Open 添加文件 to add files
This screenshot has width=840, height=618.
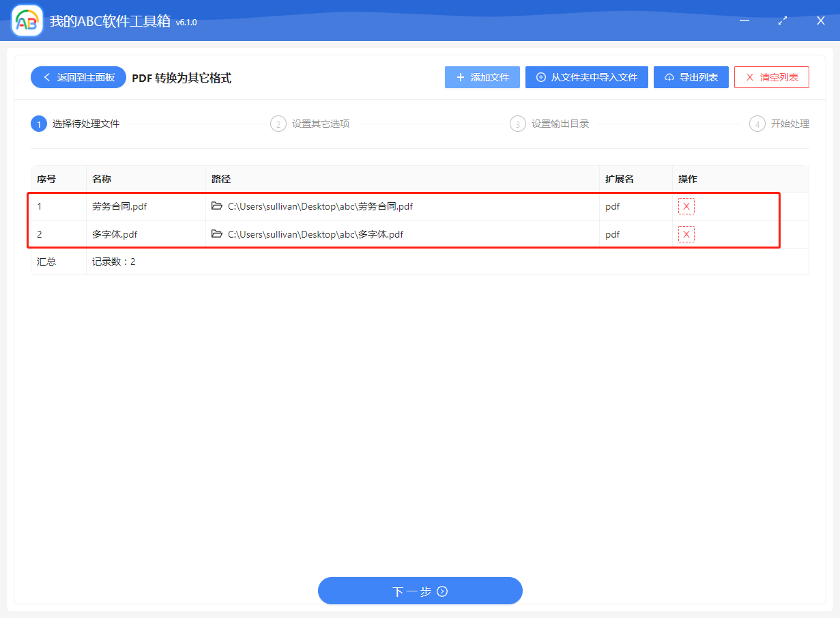[x=482, y=76]
